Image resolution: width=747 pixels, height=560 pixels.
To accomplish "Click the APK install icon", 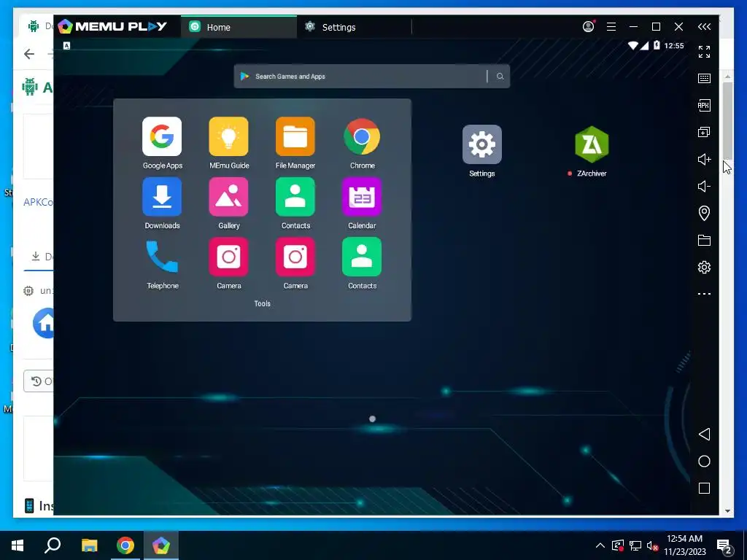I will [x=704, y=105].
